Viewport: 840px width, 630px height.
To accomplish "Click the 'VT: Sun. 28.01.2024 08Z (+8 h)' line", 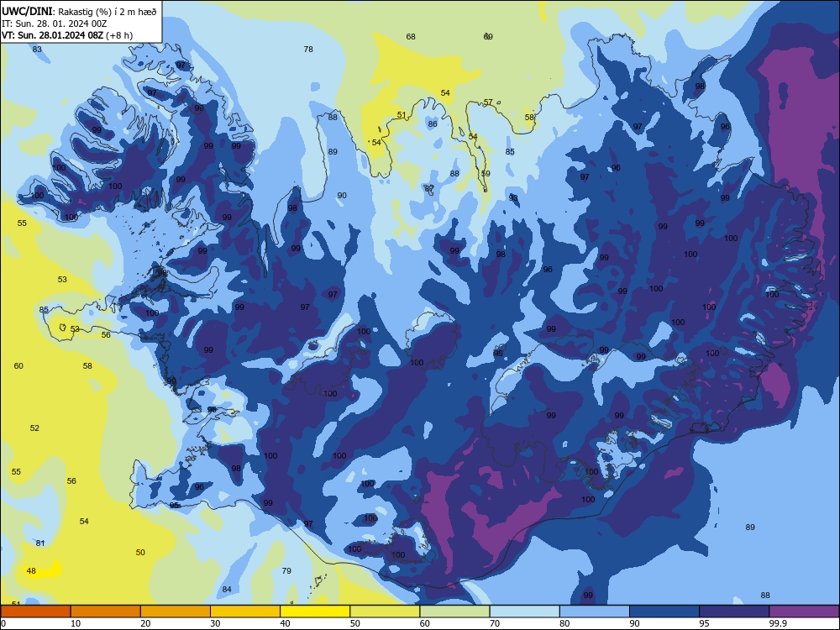I will tap(67, 35).
